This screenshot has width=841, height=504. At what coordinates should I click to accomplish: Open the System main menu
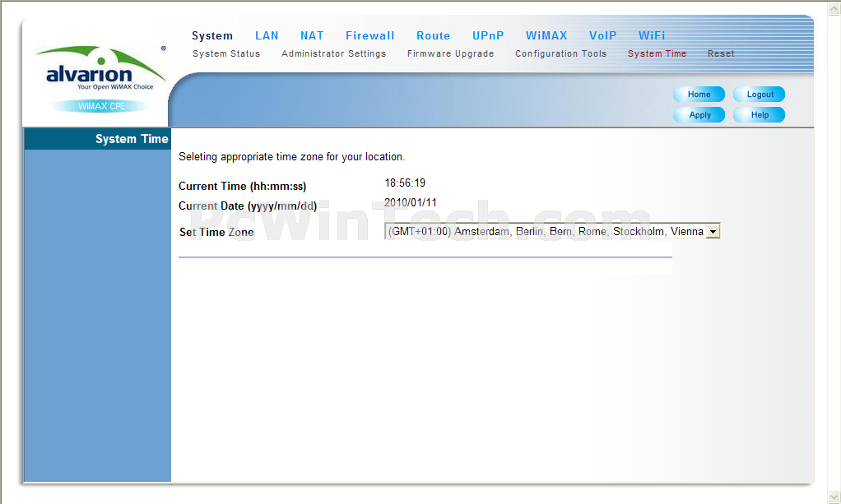[212, 36]
